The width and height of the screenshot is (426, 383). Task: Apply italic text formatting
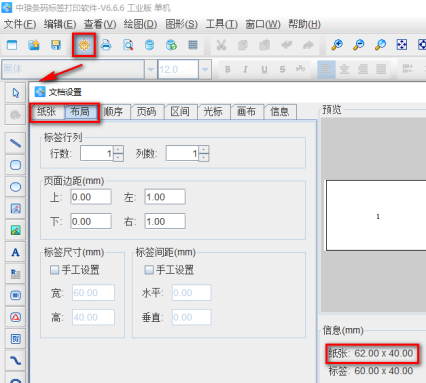[x=246, y=69]
